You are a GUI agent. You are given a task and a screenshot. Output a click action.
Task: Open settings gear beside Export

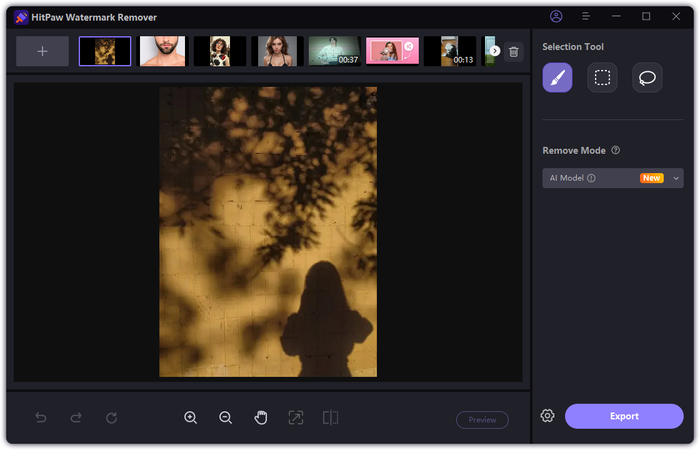point(547,416)
